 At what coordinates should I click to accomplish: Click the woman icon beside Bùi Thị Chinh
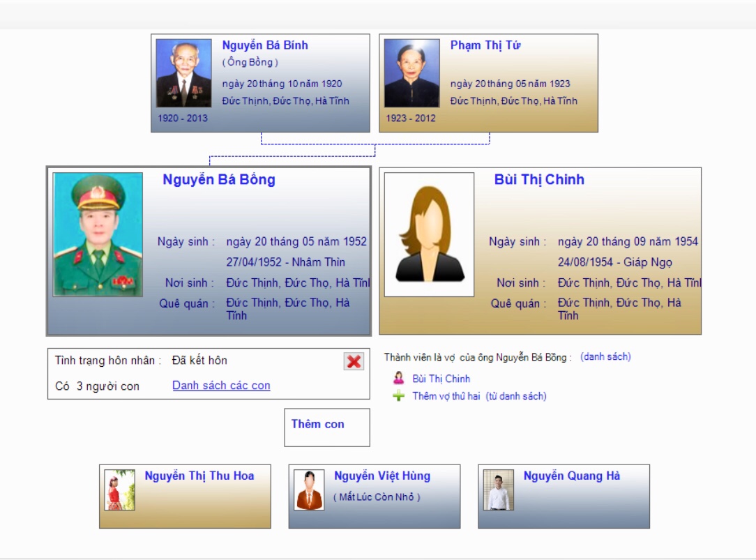(x=399, y=378)
